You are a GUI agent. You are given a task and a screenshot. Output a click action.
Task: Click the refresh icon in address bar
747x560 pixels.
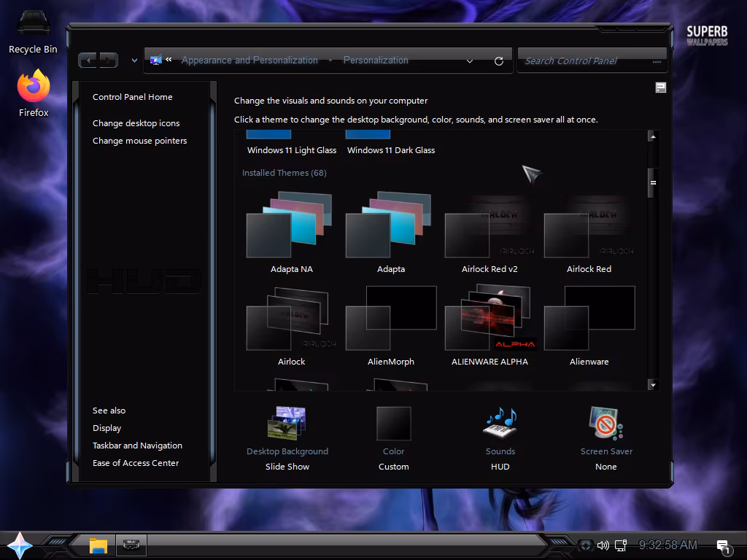(x=499, y=61)
